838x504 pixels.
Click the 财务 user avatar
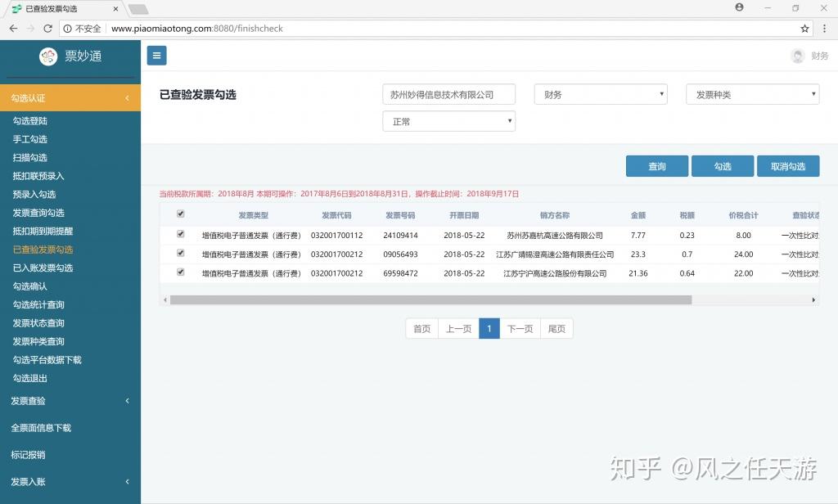coord(798,56)
